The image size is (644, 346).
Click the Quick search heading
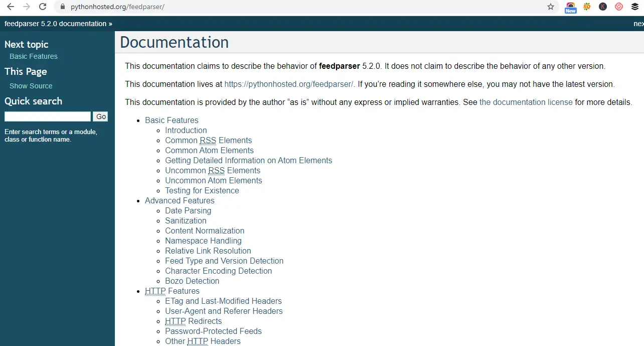pyautogui.click(x=33, y=101)
